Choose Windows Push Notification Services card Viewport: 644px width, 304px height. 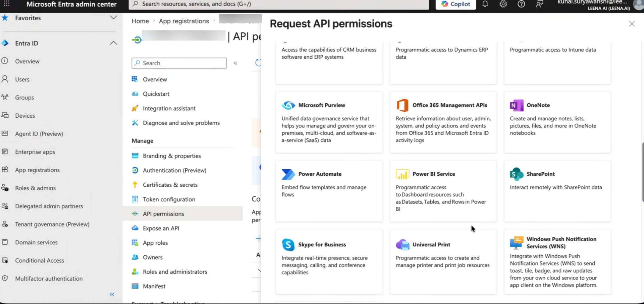tap(557, 262)
